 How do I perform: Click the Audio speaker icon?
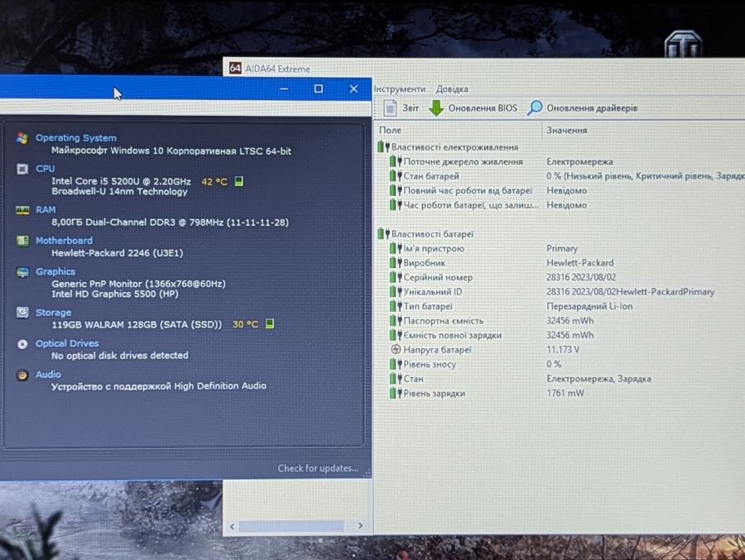(22, 375)
